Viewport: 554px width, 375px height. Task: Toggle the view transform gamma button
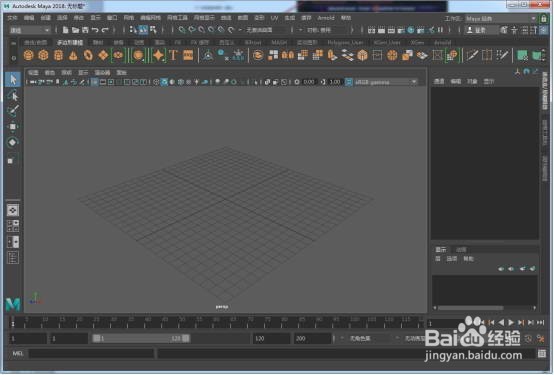click(x=348, y=82)
